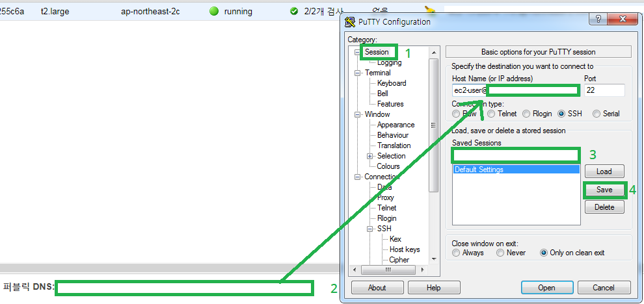This screenshot has height=304, width=644.
Task: Open the Behaviour category
Action: [x=393, y=135]
